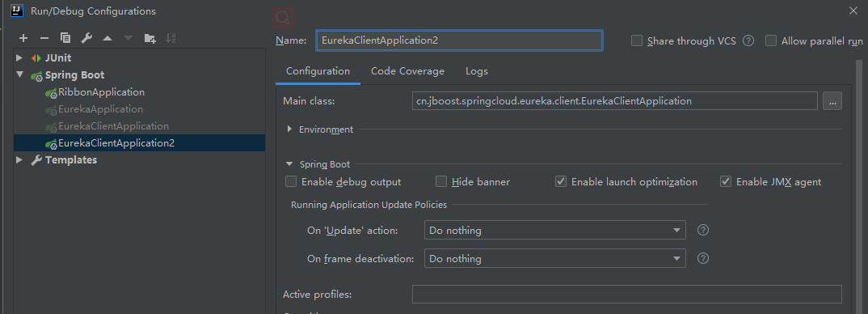
Task: Open help for 'Update' action
Action: (703, 230)
